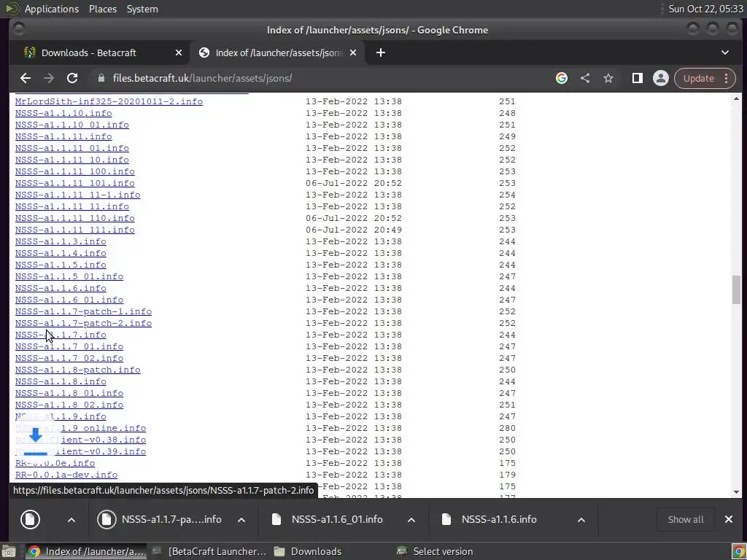Screen dimensions: 747x560
Task: Open the first unnamed item in downloads shelf
Action: click(x=30, y=519)
